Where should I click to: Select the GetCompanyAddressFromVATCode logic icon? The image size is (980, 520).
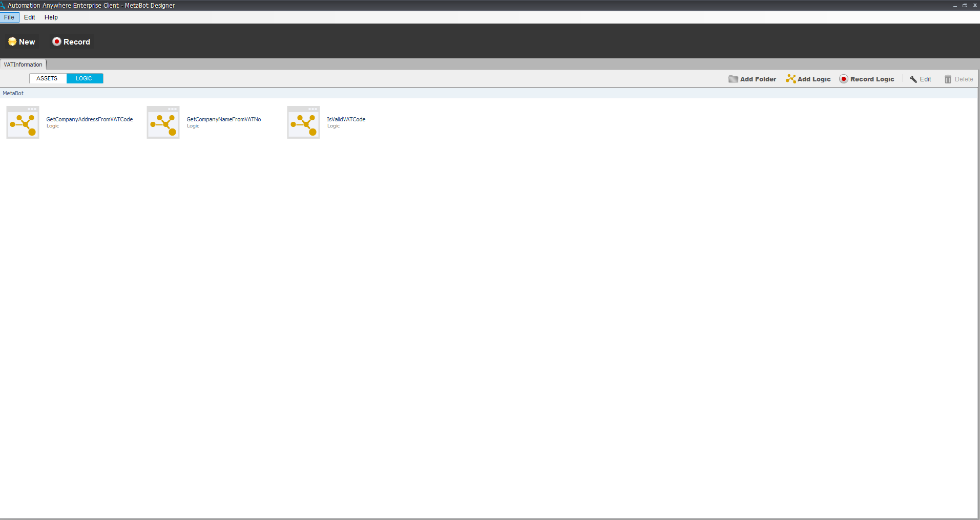coord(23,122)
